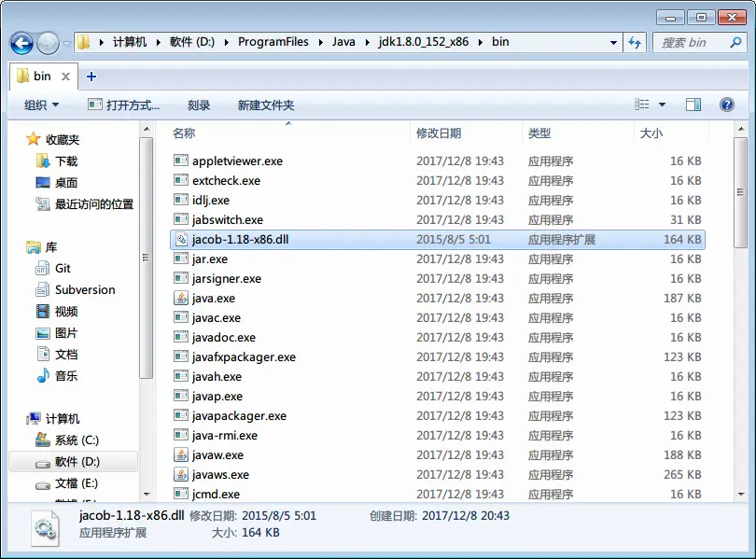The width and height of the screenshot is (756, 559).
Task: Click the Git library icon
Action: coord(42,268)
